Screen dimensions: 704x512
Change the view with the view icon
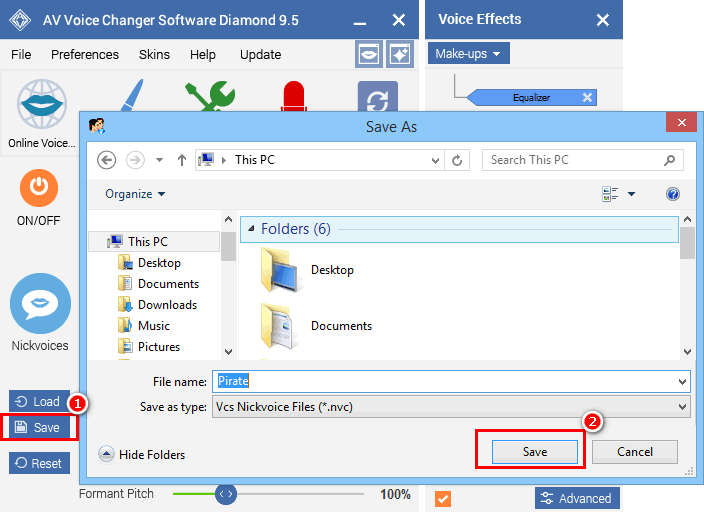click(610, 194)
